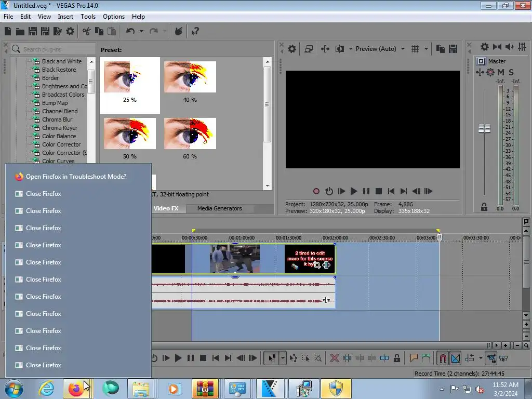This screenshot has height=399, width=532.
Task: Open the Undo history dropdown arrow
Action: pos(141,31)
